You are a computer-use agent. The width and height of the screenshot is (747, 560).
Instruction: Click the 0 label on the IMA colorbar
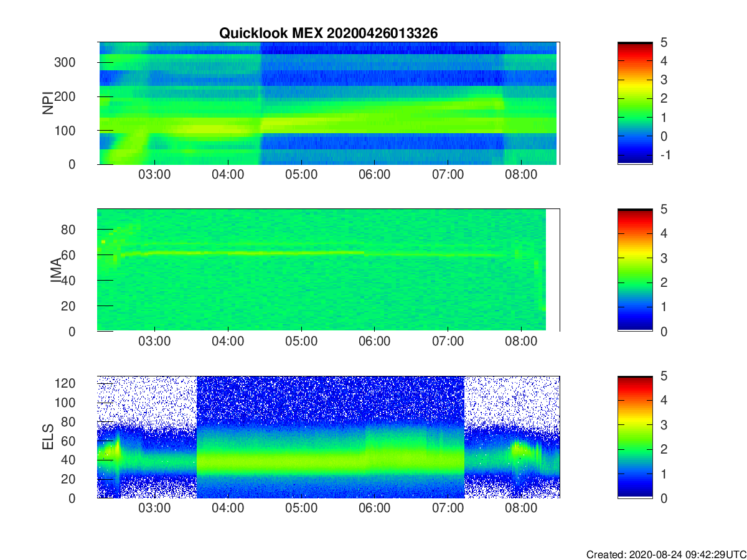pyautogui.click(x=664, y=331)
